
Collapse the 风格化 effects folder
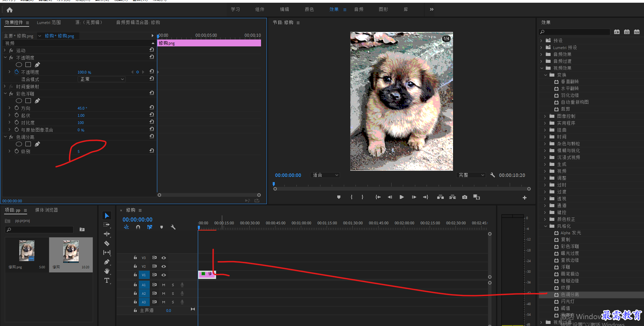pos(545,226)
